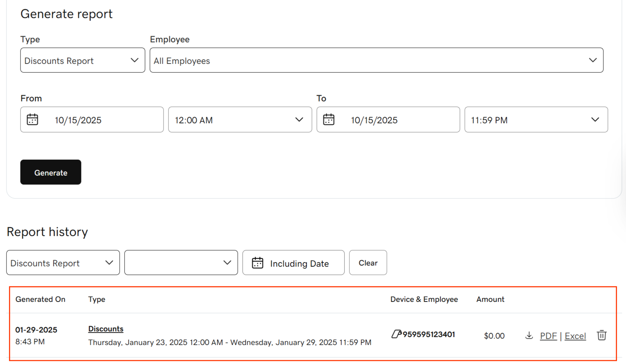The image size is (626, 364).
Task: Click the Including Date filter button
Action: [x=293, y=263]
